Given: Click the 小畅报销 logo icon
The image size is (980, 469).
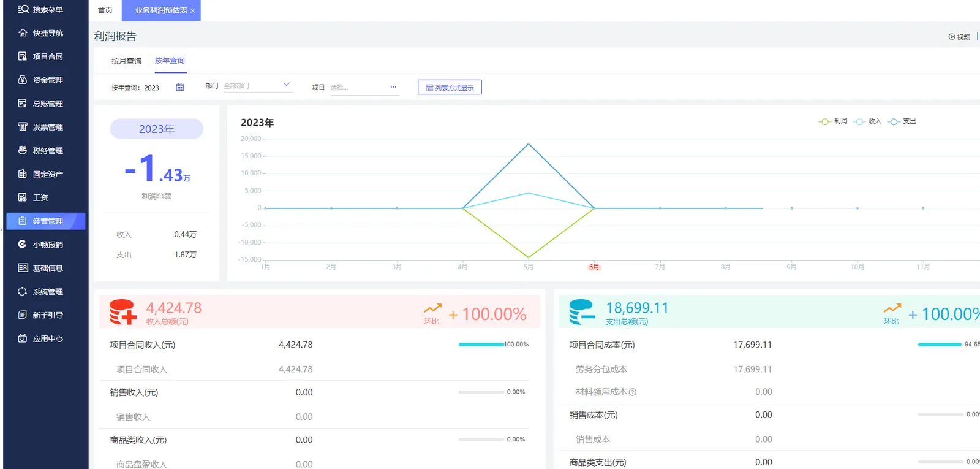Looking at the screenshot, I should coord(23,244).
